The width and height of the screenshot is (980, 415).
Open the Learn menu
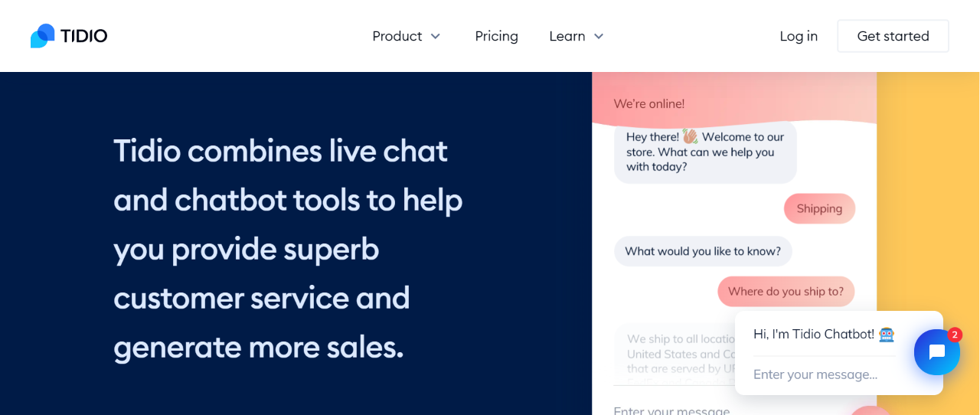point(577,36)
